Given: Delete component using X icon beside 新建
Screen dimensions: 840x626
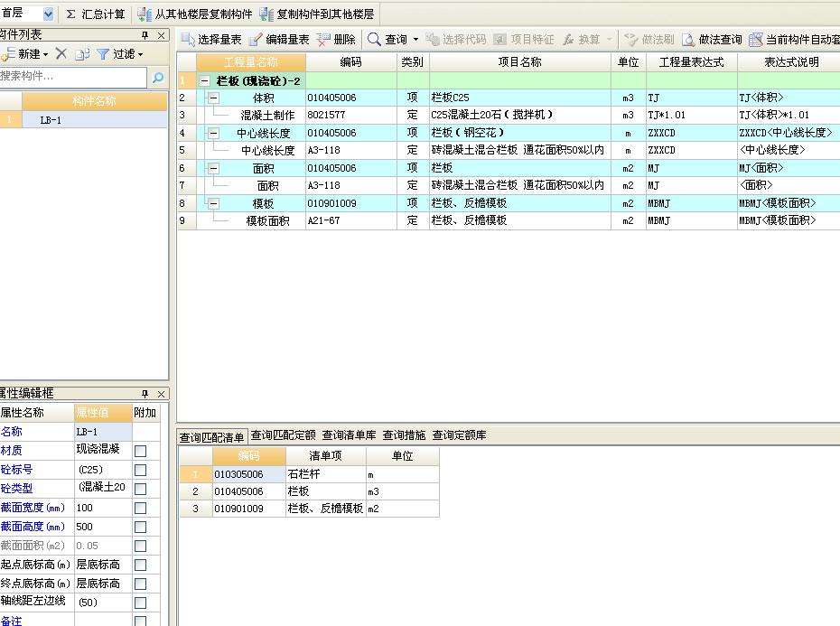Looking at the screenshot, I should pyautogui.click(x=61, y=54).
